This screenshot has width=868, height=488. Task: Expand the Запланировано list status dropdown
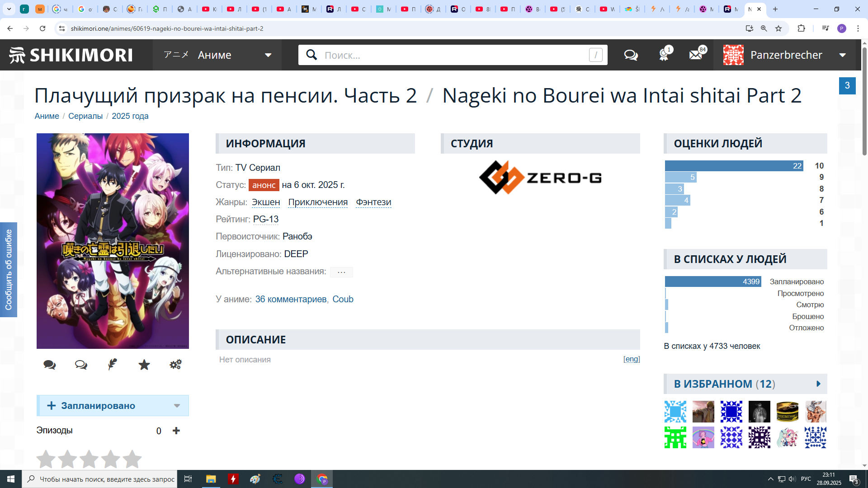pyautogui.click(x=177, y=406)
